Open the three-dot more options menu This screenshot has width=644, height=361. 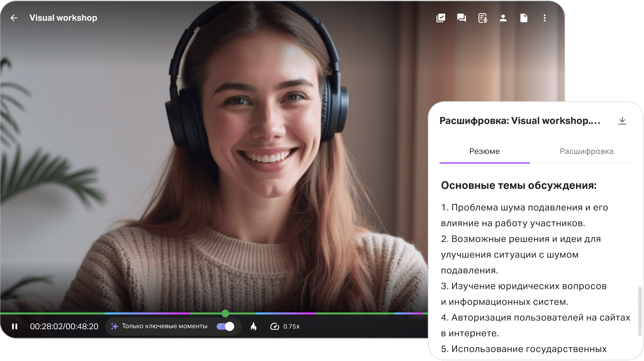pyautogui.click(x=545, y=18)
